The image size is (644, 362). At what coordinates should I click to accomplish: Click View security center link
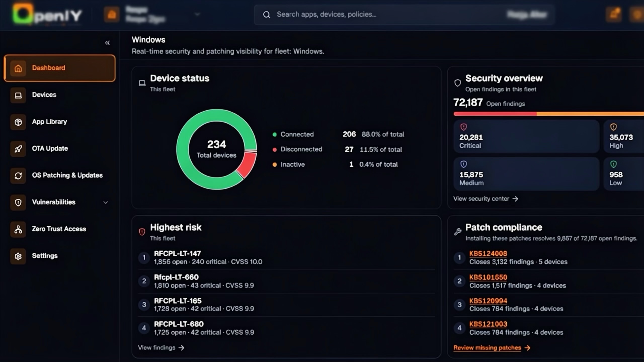486,199
